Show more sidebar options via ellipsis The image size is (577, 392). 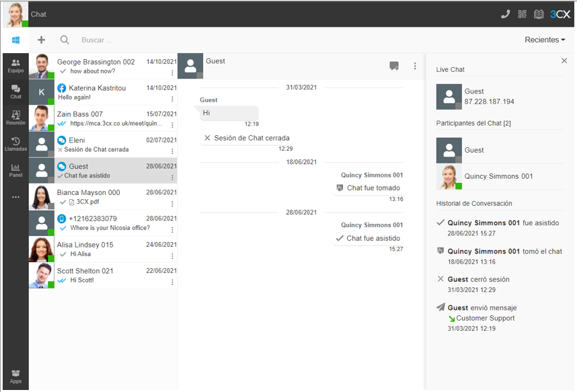click(x=15, y=197)
